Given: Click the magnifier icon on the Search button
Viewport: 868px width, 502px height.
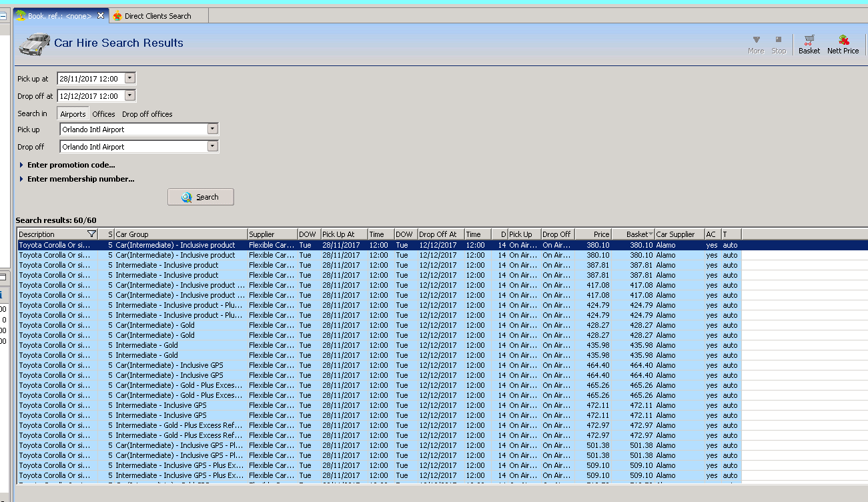Looking at the screenshot, I should [188, 197].
